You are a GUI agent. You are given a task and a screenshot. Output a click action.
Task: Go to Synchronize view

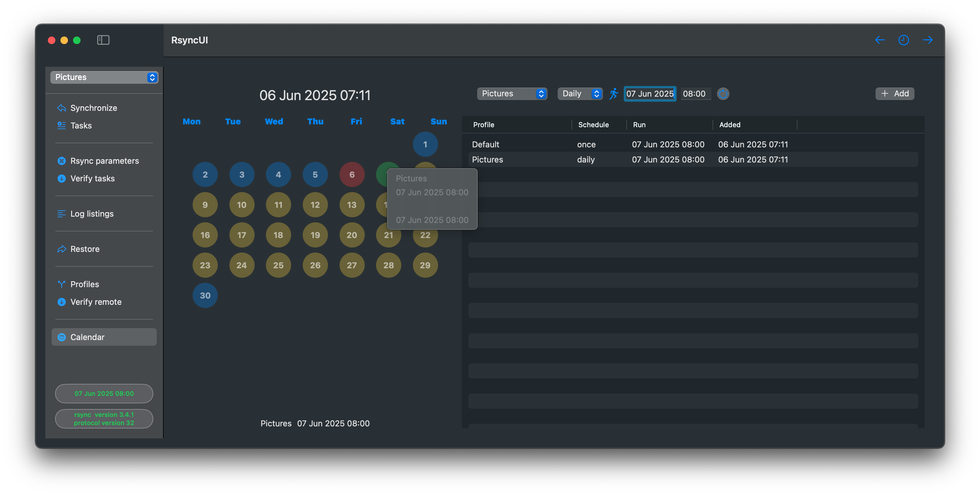[x=93, y=108]
